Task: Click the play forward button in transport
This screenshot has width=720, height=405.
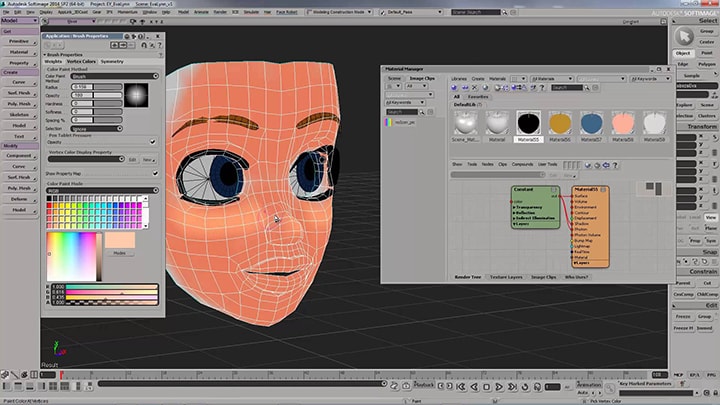Action: pyautogui.click(x=499, y=387)
